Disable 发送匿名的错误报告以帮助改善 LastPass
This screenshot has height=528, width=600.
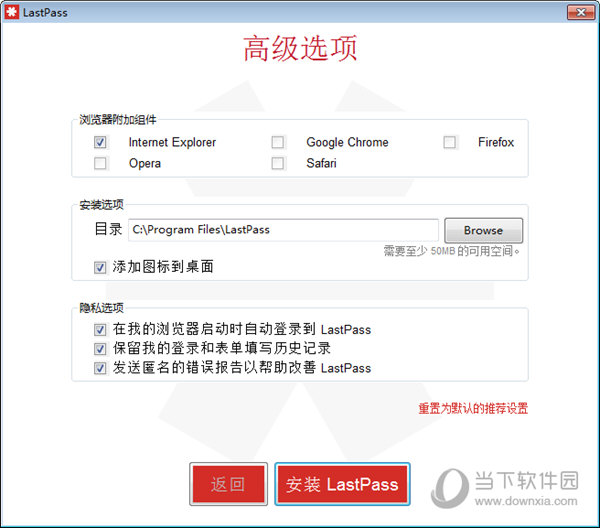[x=100, y=368]
